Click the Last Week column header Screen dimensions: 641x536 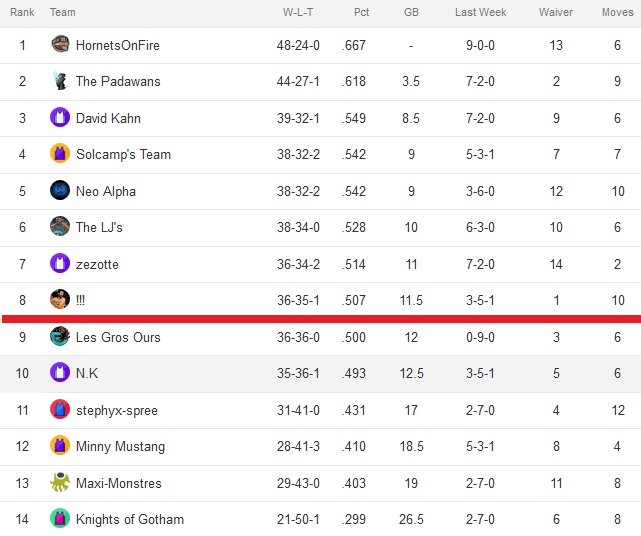tap(481, 12)
